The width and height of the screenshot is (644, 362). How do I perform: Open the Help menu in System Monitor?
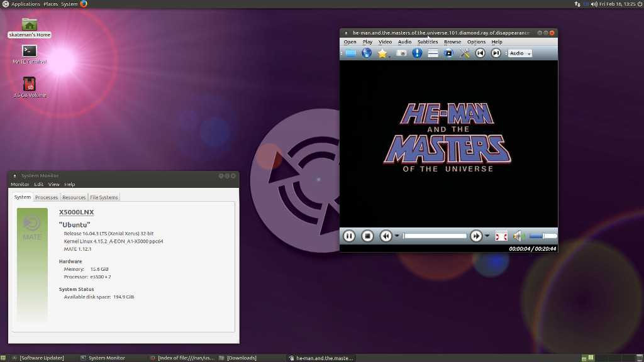pos(69,184)
